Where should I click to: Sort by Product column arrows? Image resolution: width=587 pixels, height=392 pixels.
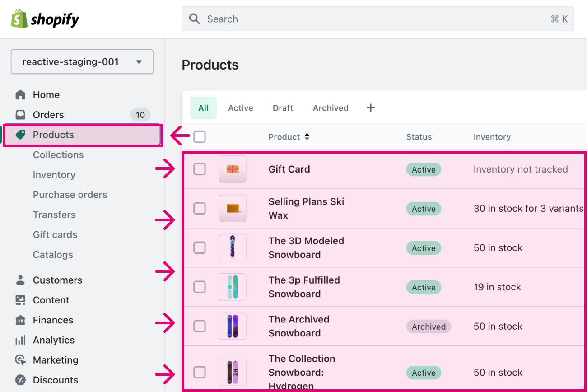pos(307,137)
